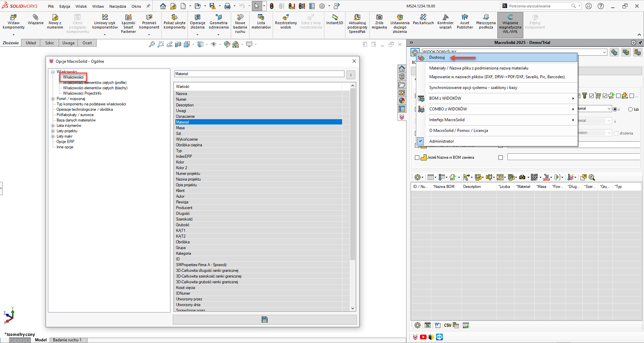Viewport: 644px width, 343px height.
Task: Click the magnifier search icon in MacroSolid toolbar
Action: coord(592,177)
